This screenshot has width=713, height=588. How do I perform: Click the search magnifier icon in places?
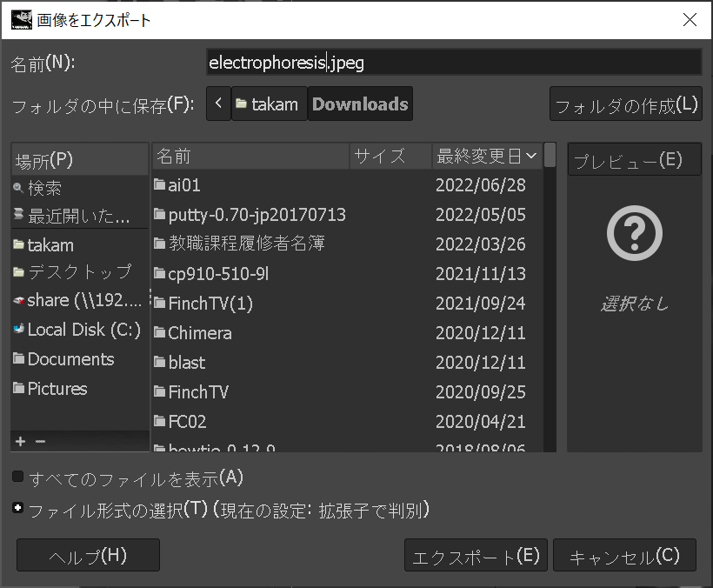click(x=19, y=188)
